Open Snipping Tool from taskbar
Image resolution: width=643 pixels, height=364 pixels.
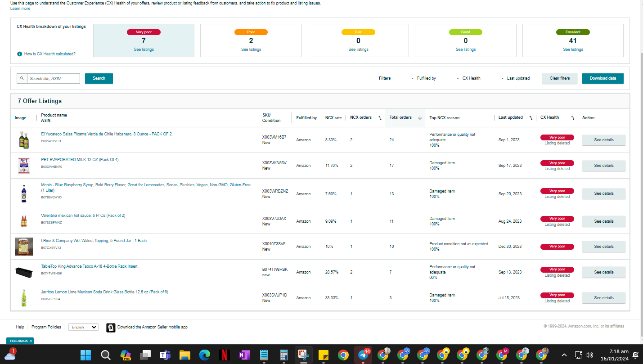[303, 355]
